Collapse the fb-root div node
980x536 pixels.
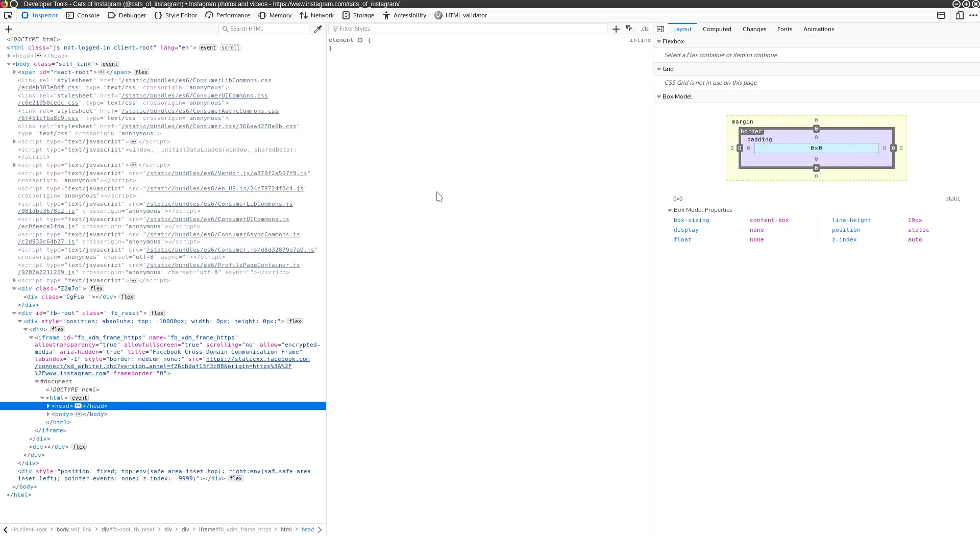tap(14, 313)
